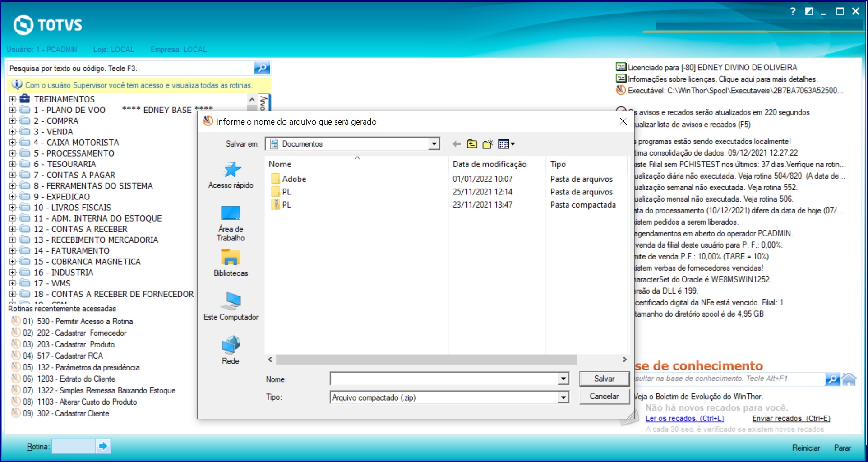Click the Ler os recados link
The width and height of the screenshot is (868, 462).
tap(684, 419)
